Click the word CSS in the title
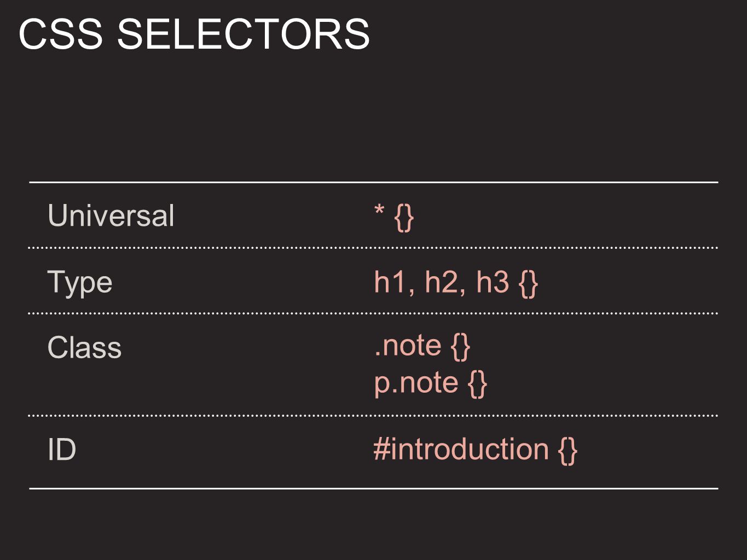The width and height of the screenshot is (747, 560). 61,34
